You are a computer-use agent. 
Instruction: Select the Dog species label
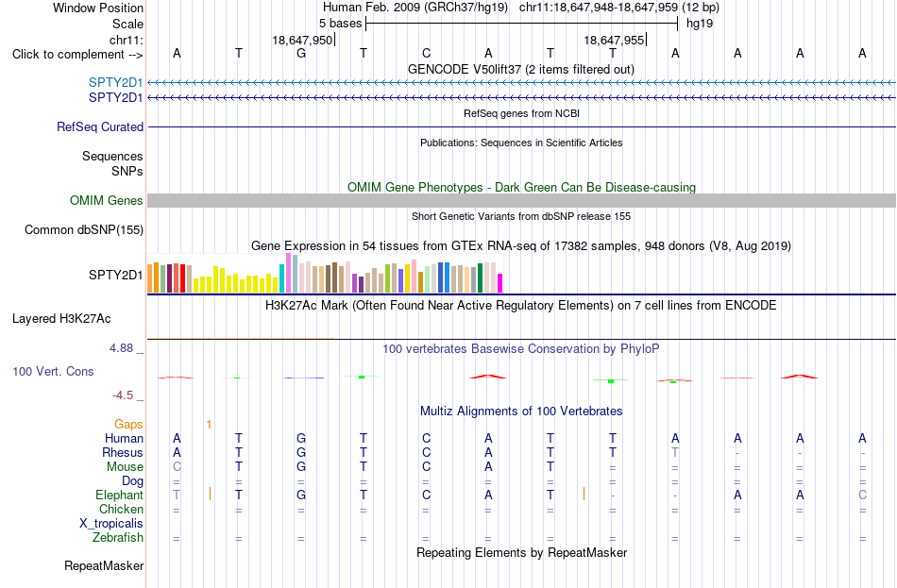pyautogui.click(x=133, y=481)
